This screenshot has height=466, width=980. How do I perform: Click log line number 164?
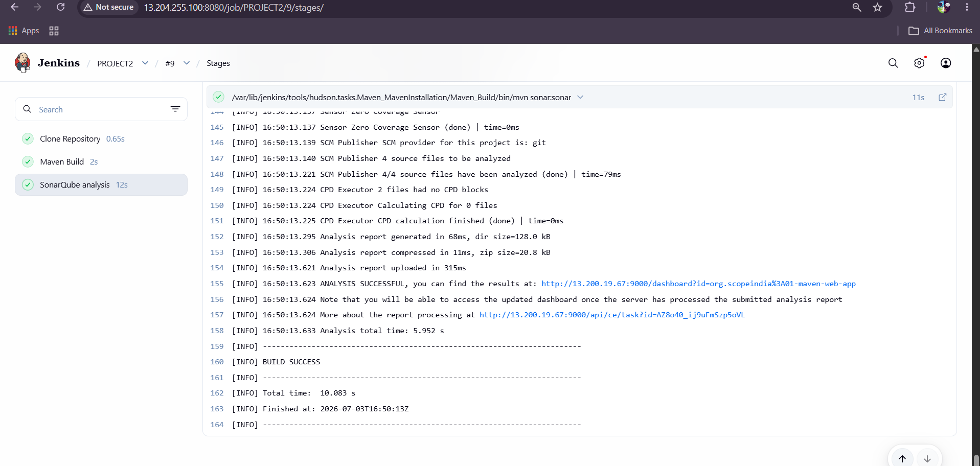(217, 425)
